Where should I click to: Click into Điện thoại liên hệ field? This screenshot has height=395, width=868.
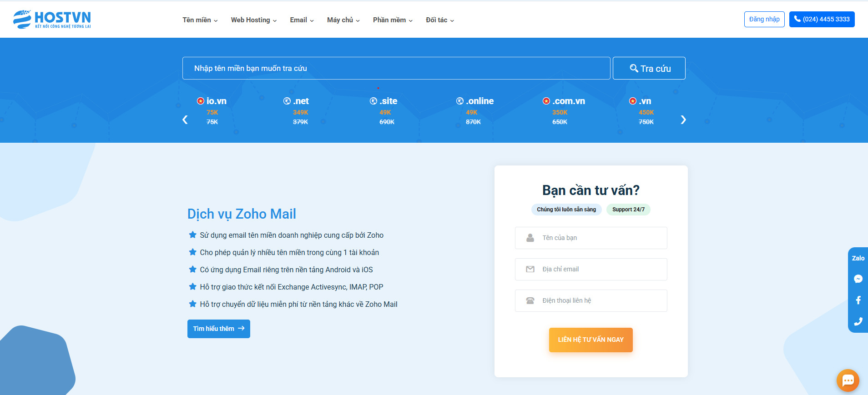591,300
